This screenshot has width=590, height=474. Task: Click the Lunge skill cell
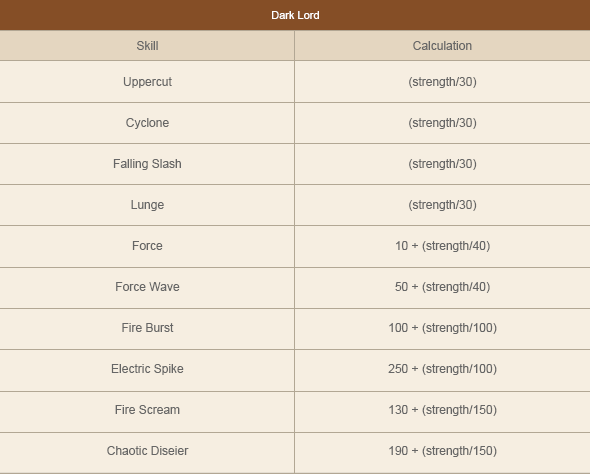[x=147, y=205]
